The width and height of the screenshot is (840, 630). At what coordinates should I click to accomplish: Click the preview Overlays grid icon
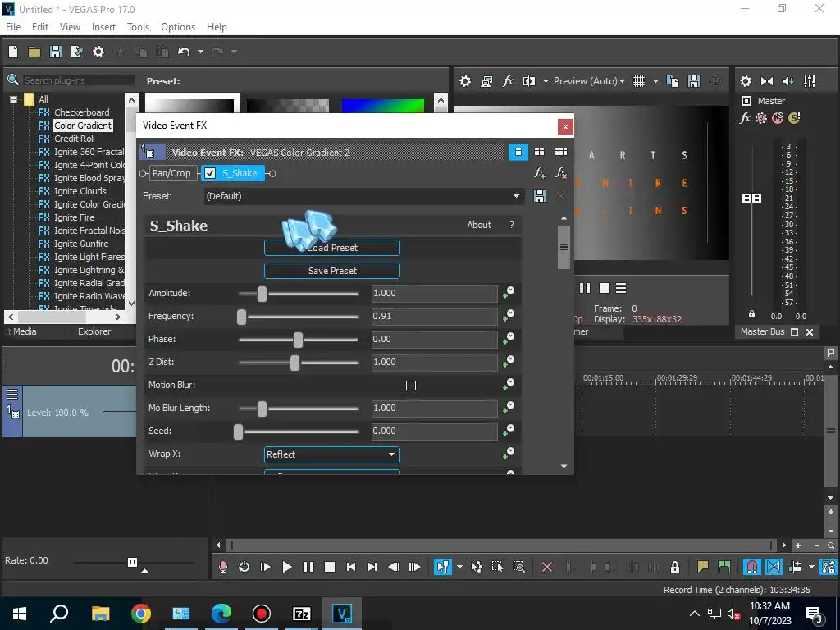pyautogui.click(x=638, y=81)
